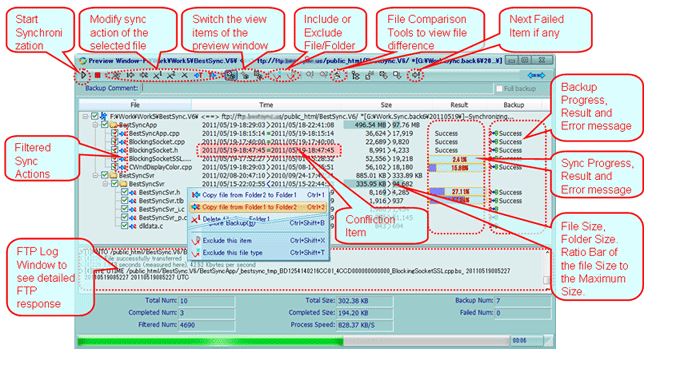
Task: Click into the Backup Comment field
Action: [317, 88]
